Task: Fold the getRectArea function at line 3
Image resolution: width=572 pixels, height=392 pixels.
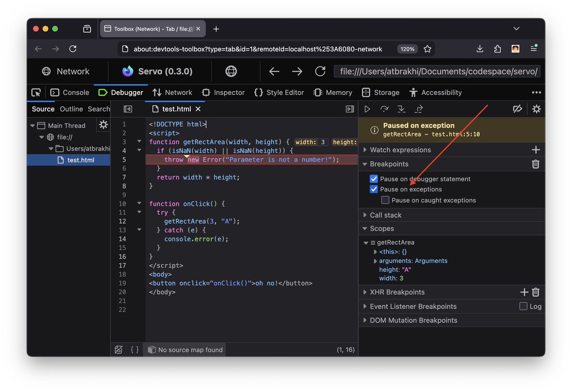Action: tap(139, 142)
